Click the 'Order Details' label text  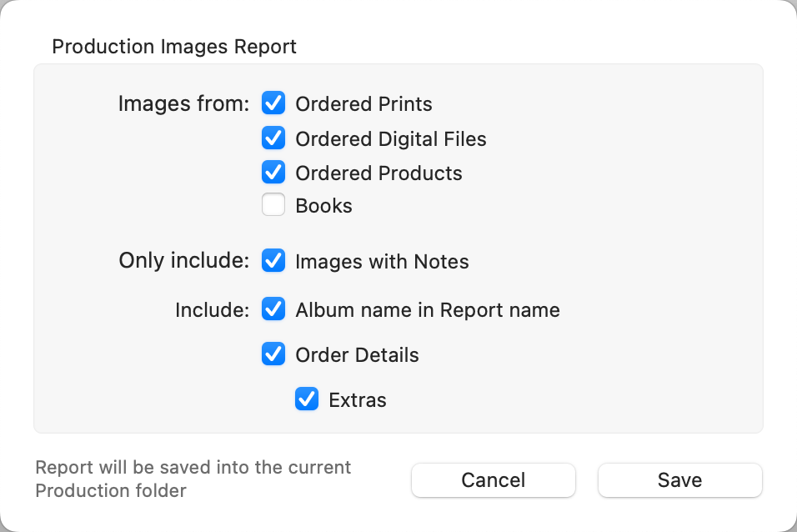click(357, 355)
